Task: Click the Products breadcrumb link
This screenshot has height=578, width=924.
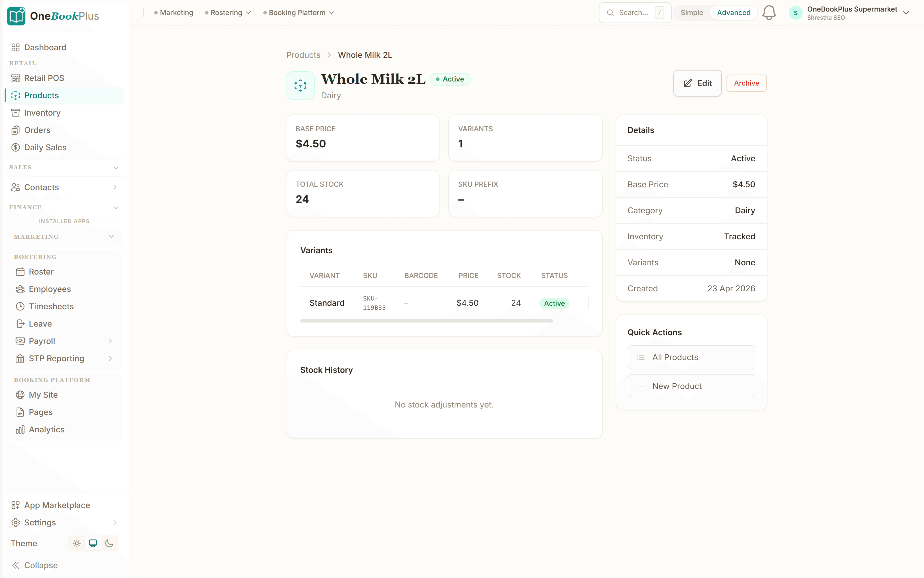Action: coord(303,55)
